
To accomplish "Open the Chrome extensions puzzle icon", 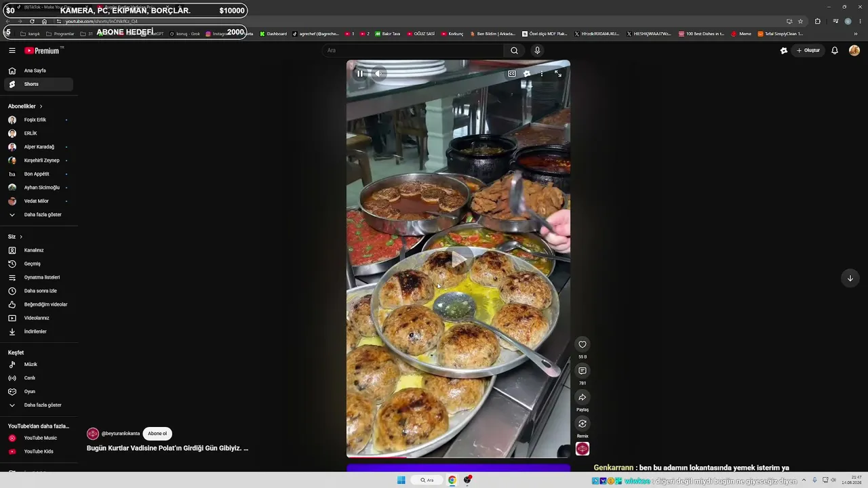I will click(817, 21).
